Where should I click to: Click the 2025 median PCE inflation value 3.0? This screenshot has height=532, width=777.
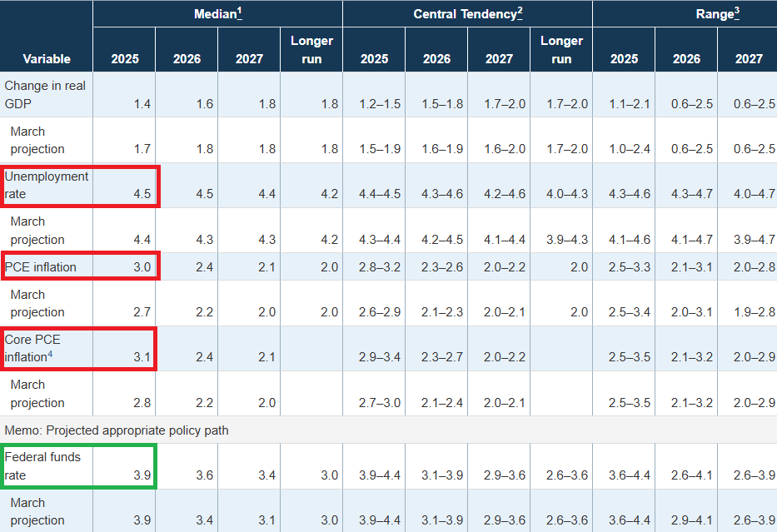tap(142, 267)
